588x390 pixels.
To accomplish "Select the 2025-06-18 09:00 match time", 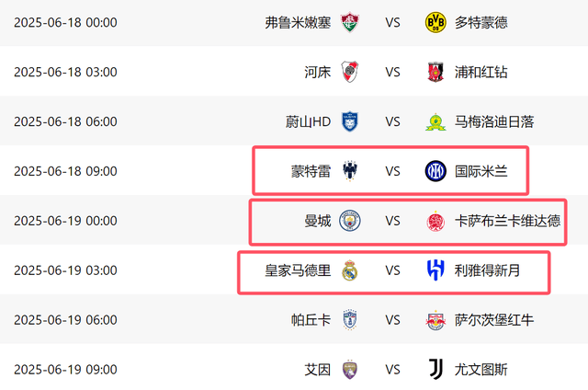I will pos(65,171).
